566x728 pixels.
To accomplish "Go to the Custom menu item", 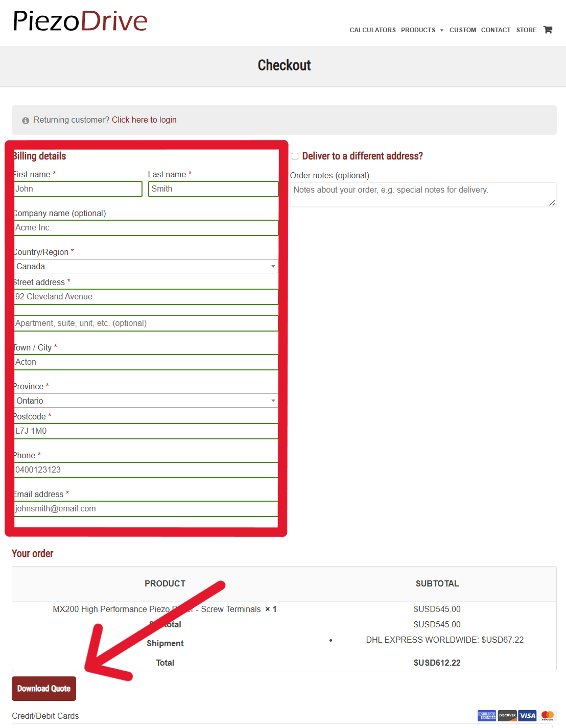I will pos(463,30).
